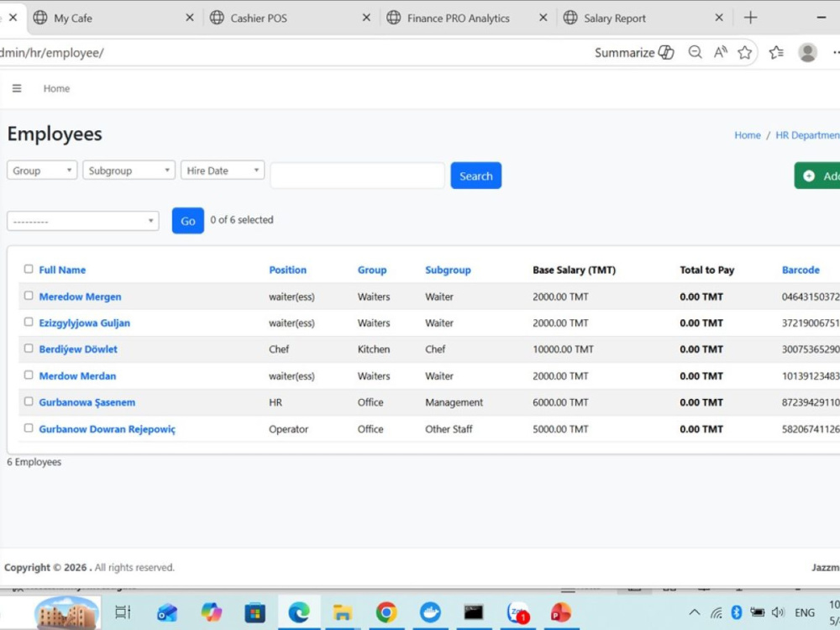Screen dimensions: 840x630
Task: Expand the Group filter dropdown
Action: click(42, 171)
